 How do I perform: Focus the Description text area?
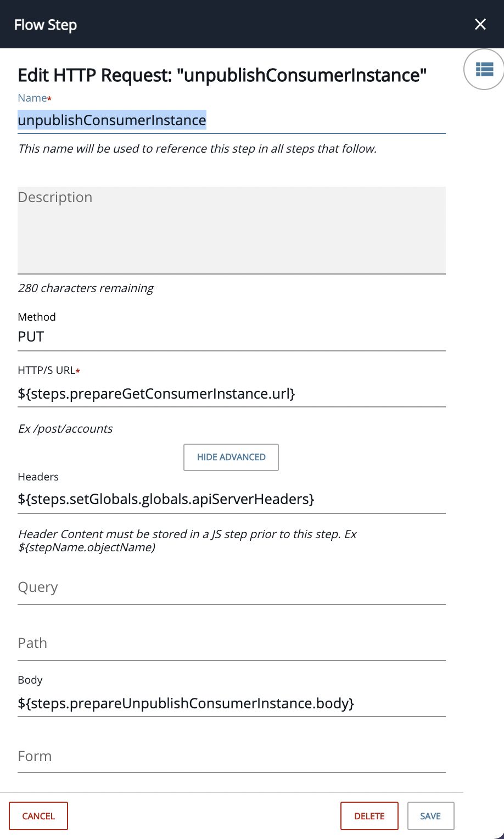(x=231, y=230)
